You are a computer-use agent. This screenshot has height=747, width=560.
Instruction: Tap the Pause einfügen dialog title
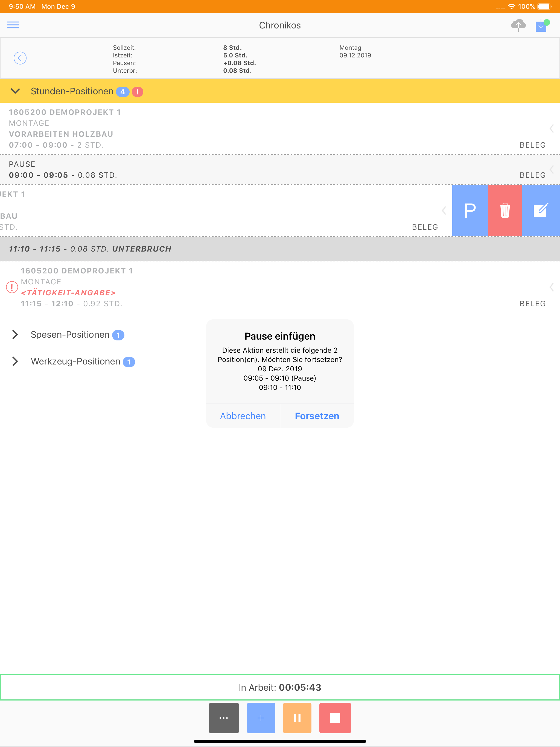coord(280,336)
